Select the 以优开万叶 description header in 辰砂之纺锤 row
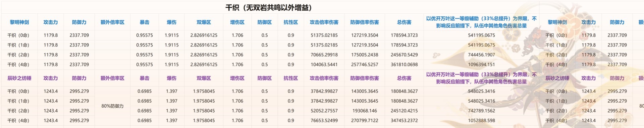Screen dimensions: 644x128 481,78
